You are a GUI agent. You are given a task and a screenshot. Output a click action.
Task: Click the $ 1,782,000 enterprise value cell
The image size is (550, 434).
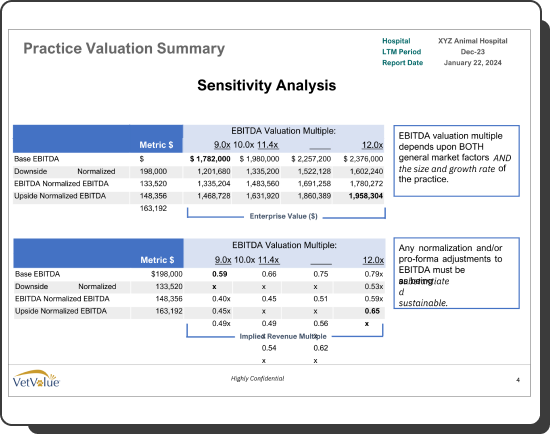coord(210,159)
